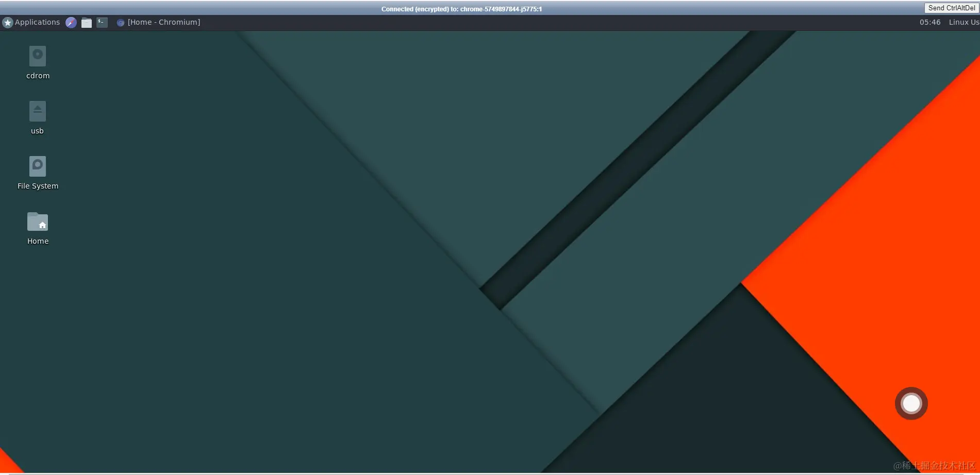Screen dimensions: 980x475
Task: Launch the web browser from the panel
Action: (x=71, y=23)
